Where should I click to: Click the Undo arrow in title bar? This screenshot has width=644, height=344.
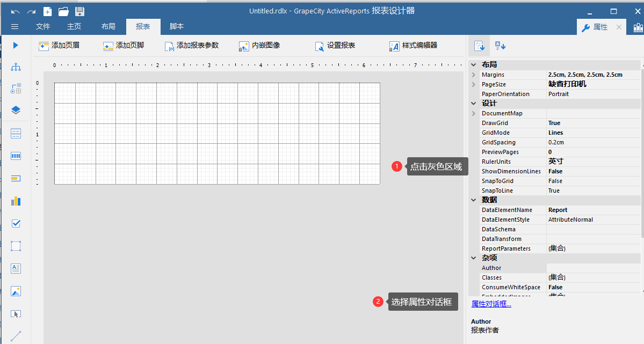click(x=15, y=11)
